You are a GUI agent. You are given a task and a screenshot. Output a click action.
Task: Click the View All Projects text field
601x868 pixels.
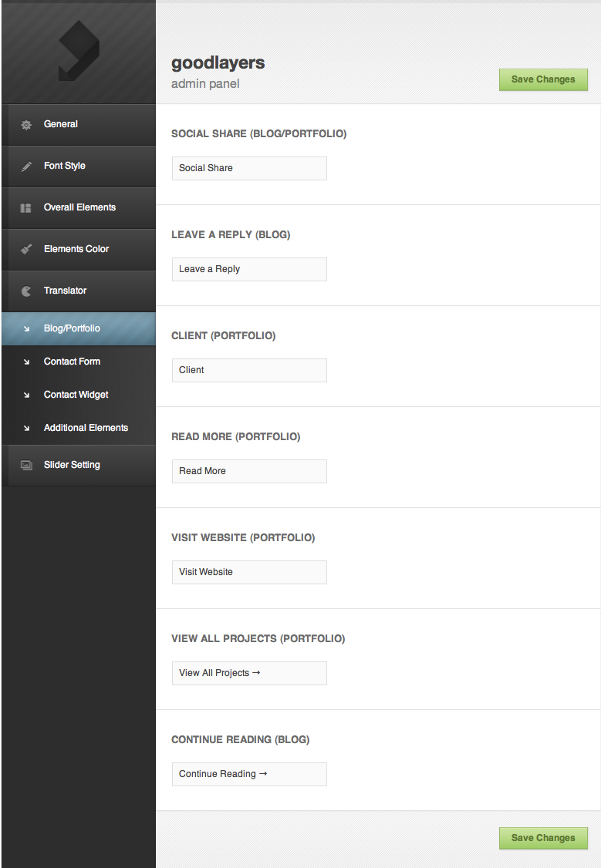[x=249, y=673]
